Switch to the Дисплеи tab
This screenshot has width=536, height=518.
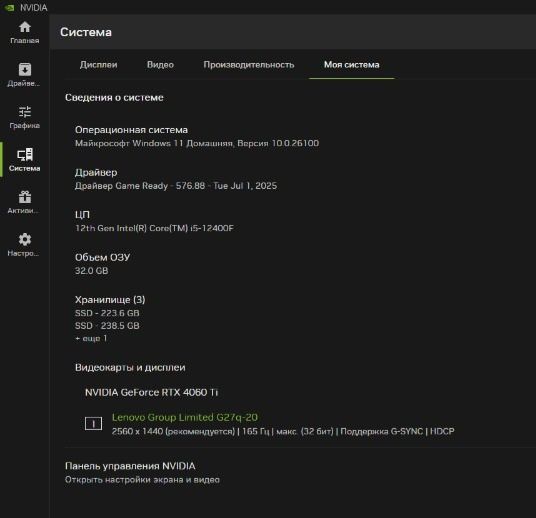click(x=98, y=65)
